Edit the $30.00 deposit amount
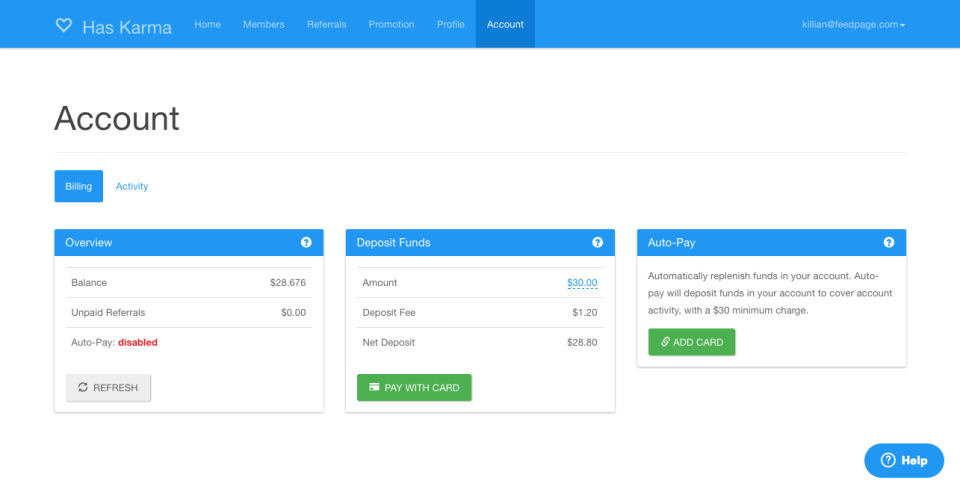The image size is (960, 486). [582, 283]
